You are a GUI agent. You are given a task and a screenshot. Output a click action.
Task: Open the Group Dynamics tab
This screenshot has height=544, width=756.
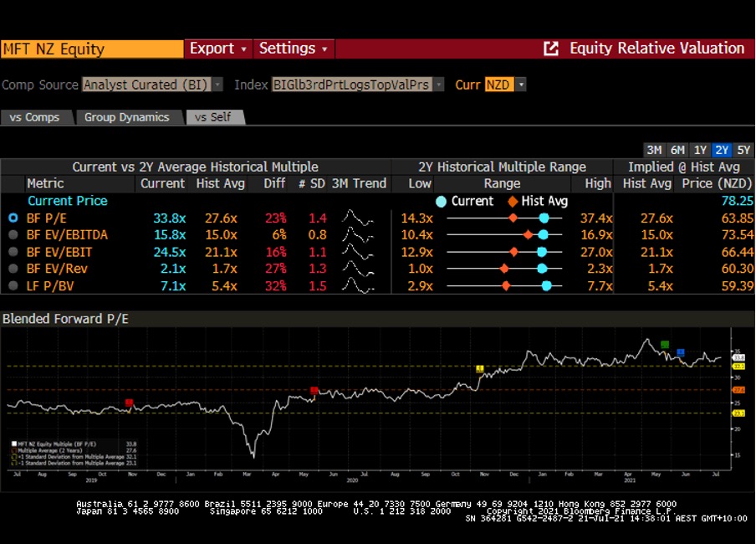pyautogui.click(x=126, y=117)
